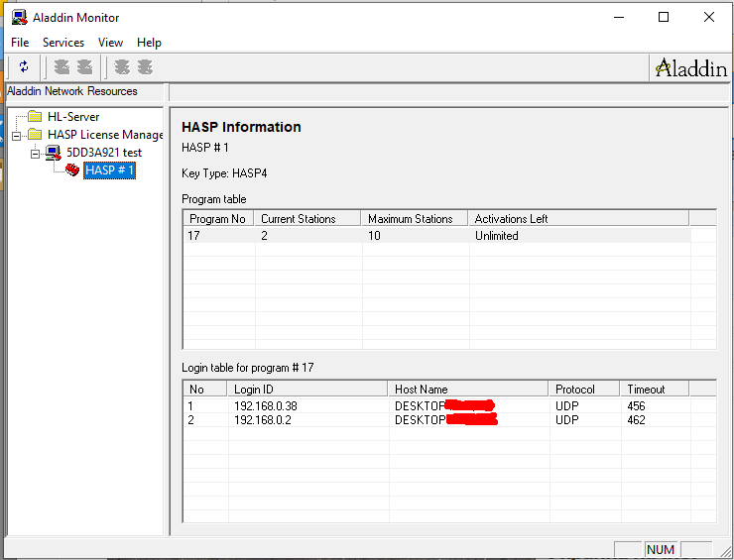734x560 pixels.
Task: Click the Protocol column header
Action: click(x=584, y=390)
